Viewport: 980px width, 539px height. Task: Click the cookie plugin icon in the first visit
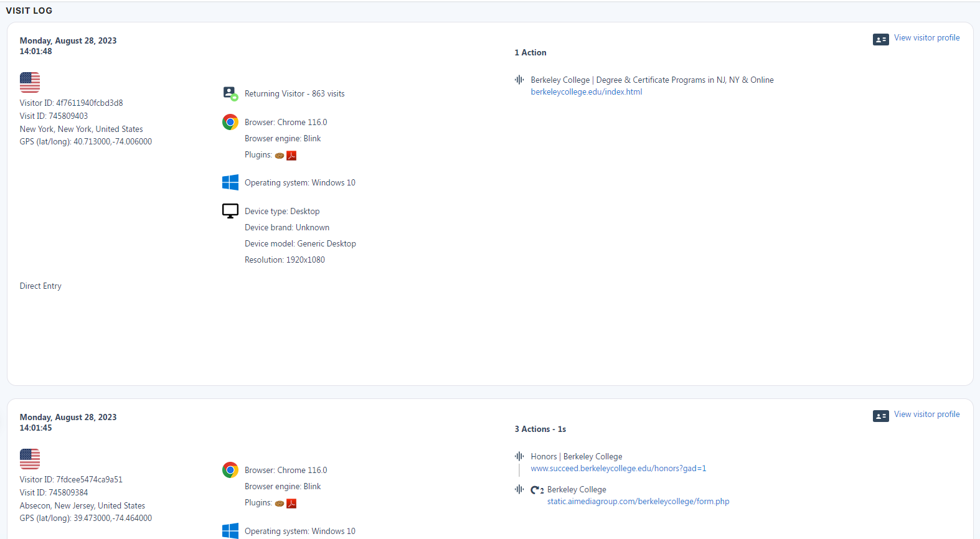[280, 156]
